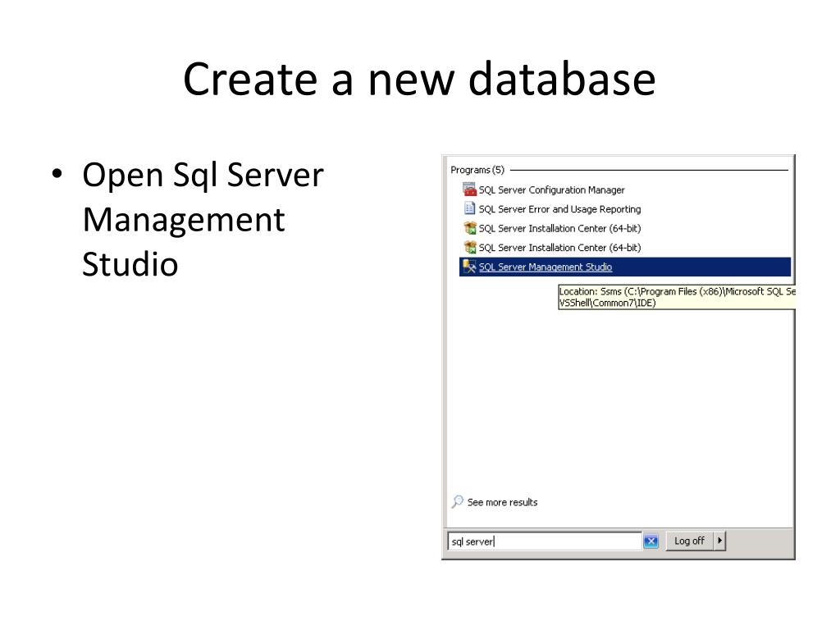Click the second SQL Server Installation Center icon

point(470,247)
